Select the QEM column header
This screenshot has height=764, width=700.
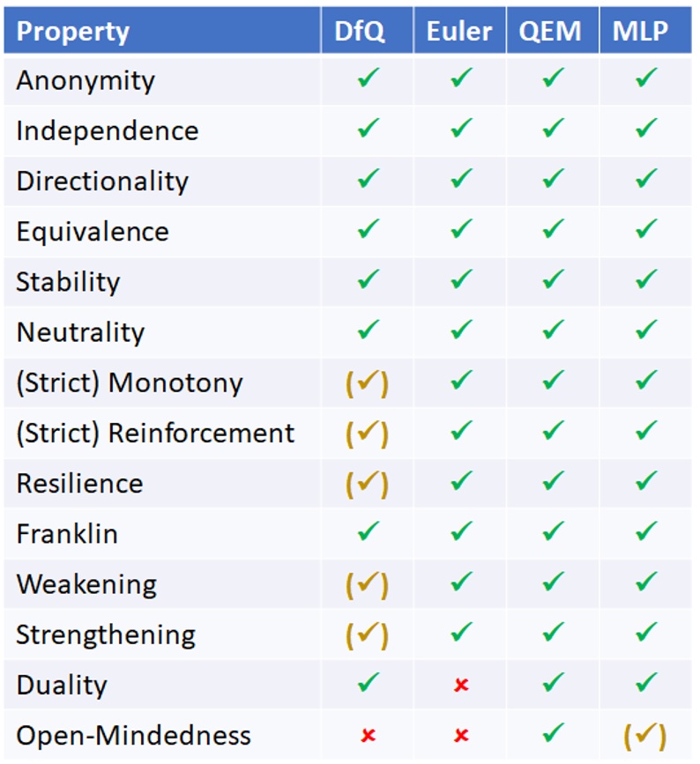coord(552,32)
